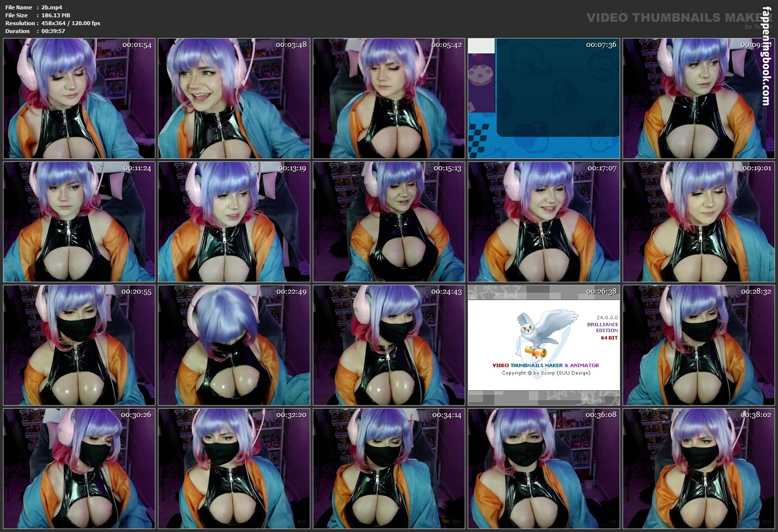
Task: Select the frame stamped 00:20:55
Action: pos(79,345)
